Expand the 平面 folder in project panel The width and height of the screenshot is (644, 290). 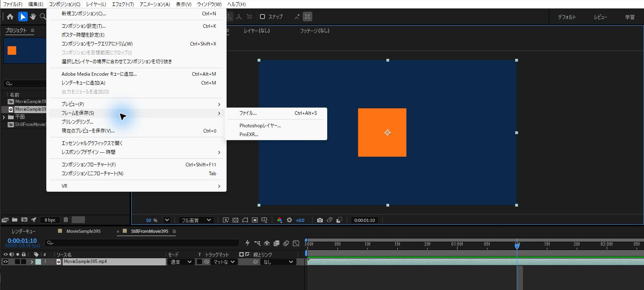tap(4, 117)
